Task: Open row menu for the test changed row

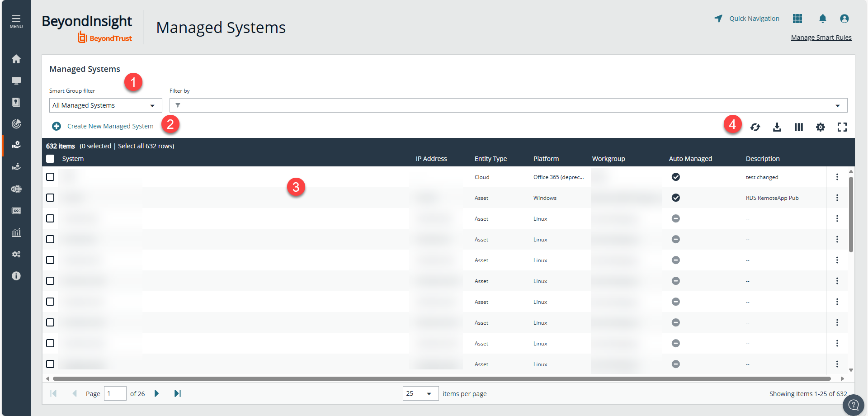Action: tap(837, 177)
